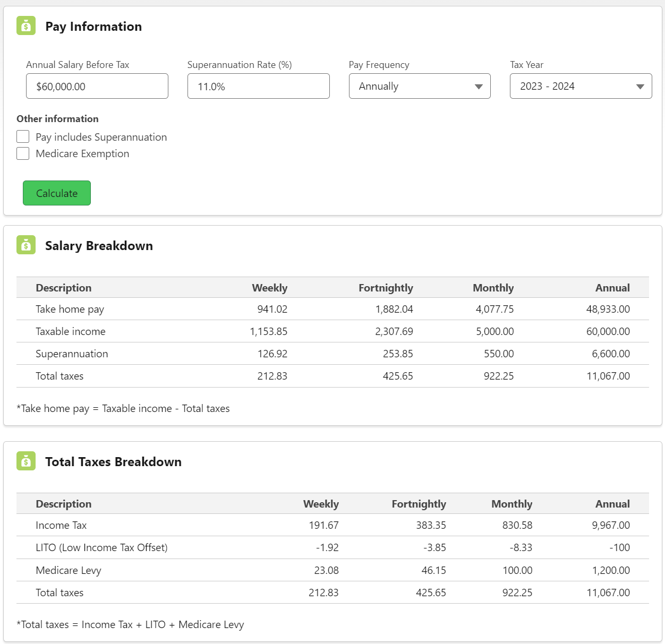Viewport: 665px width, 644px height.
Task: Click the Other information label
Action: [57, 119]
